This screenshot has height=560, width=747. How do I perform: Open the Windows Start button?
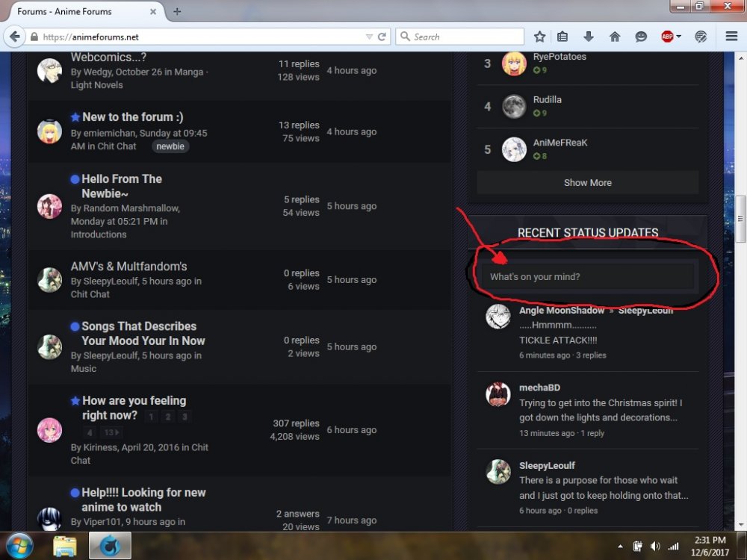pyautogui.click(x=19, y=546)
